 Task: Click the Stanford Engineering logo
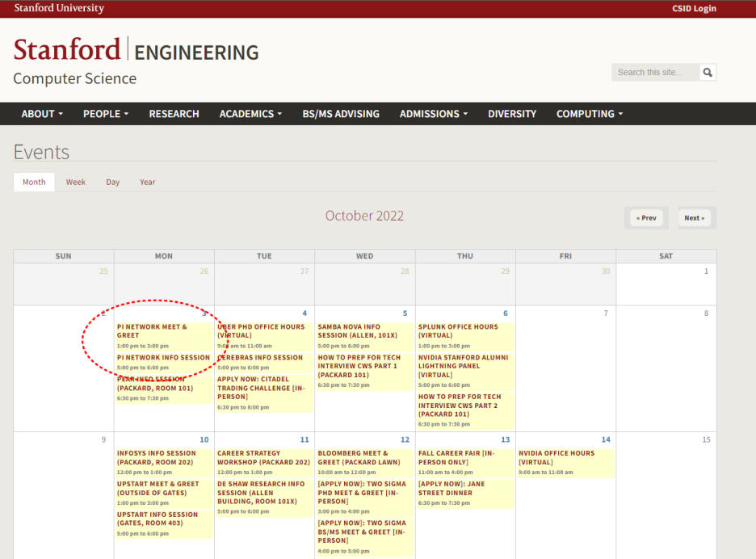[x=136, y=50]
